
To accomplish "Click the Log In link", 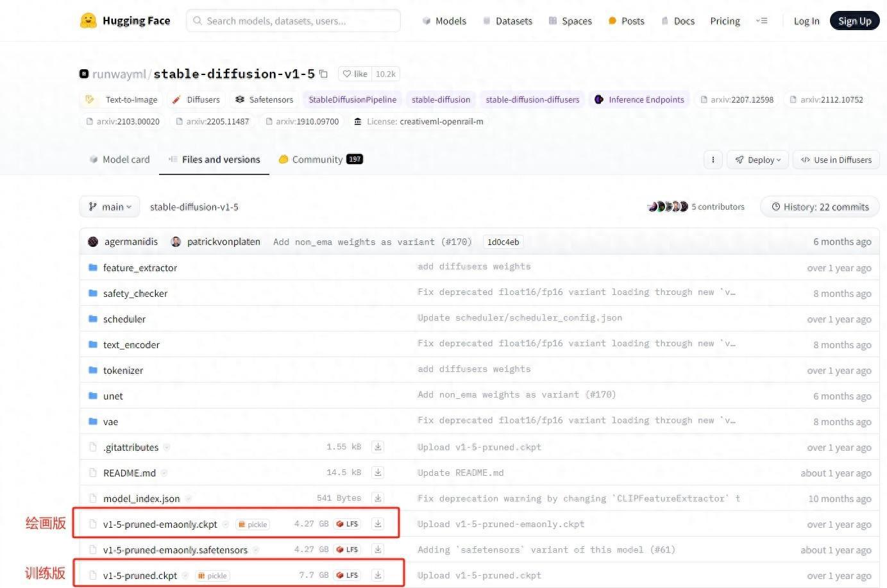I will pyautogui.click(x=806, y=21).
